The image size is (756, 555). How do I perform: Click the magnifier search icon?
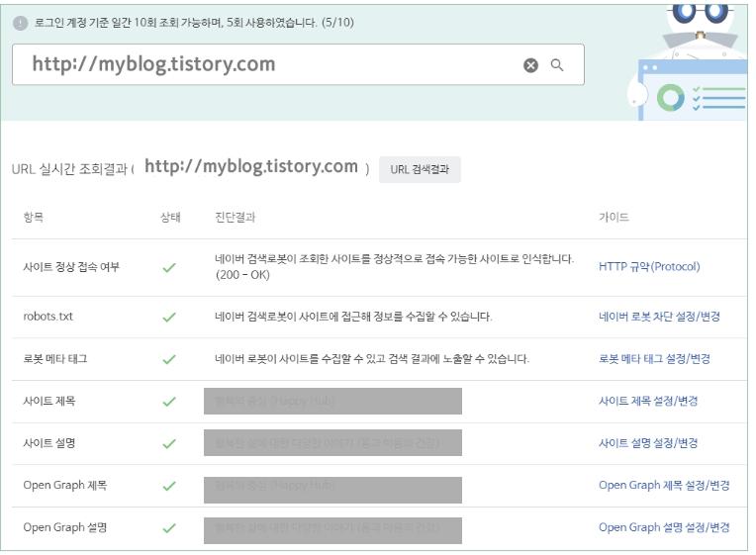(557, 65)
